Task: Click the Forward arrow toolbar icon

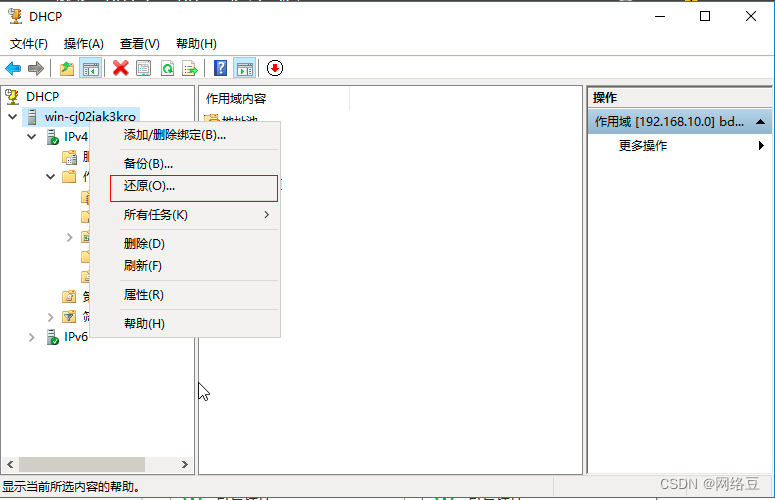Action: (36, 68)
